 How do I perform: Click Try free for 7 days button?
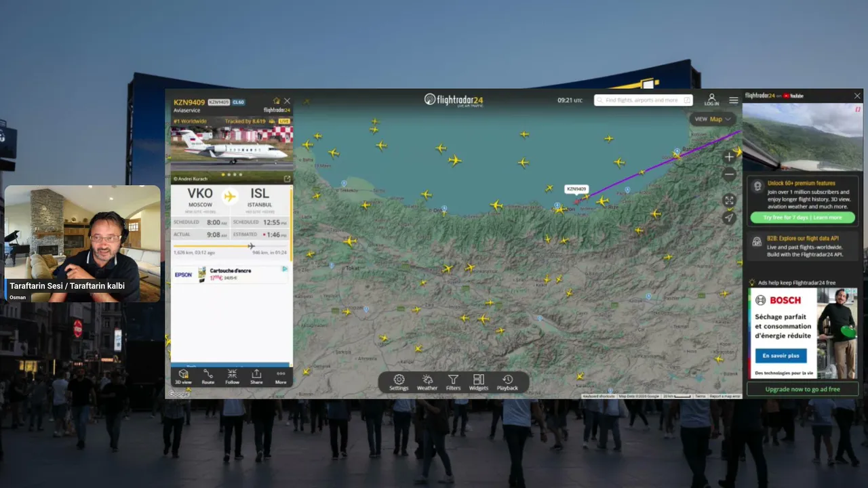tap(802, 218)
